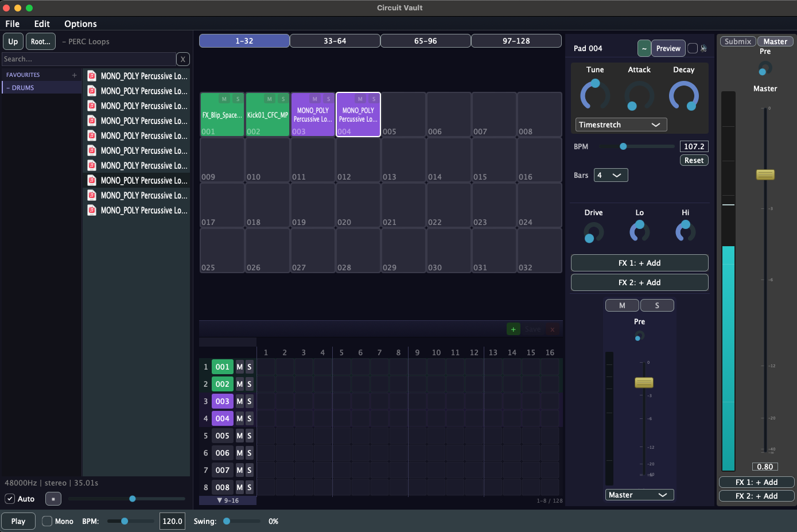Screen dimensions: 797x532
Task: Open the Bars dropdown currently set to 4
Action: pyautogui.click(x=611, y=175)
